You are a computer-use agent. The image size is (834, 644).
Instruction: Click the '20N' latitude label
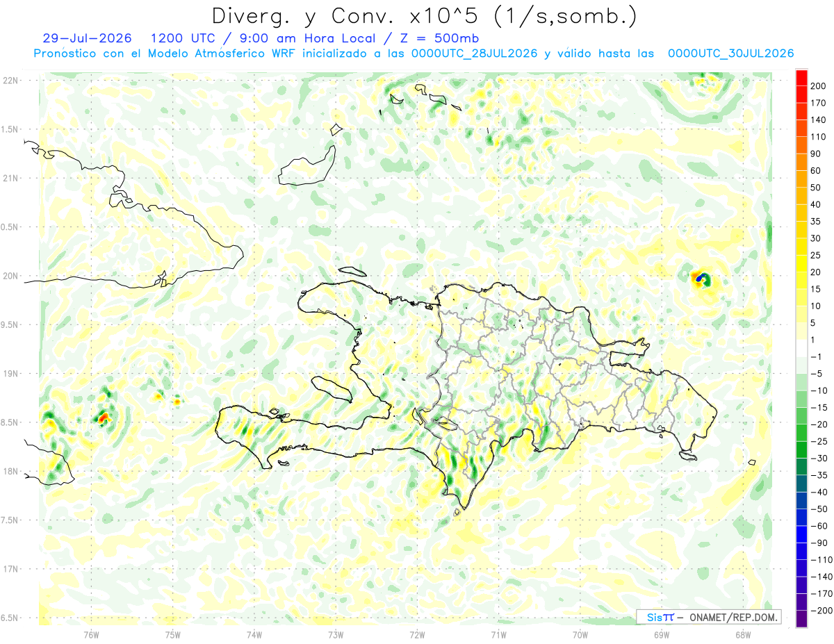[x=10, y=276]
